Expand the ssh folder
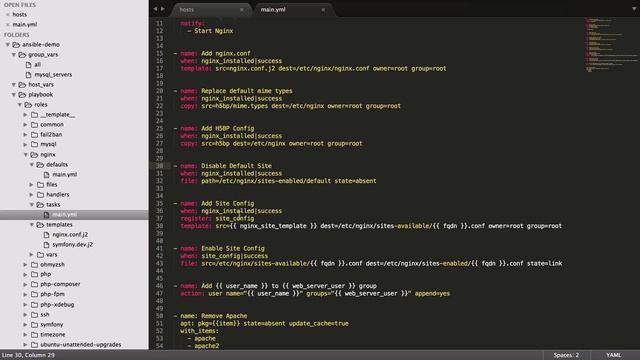Screen dimensions: 640x360 (26, 315)
